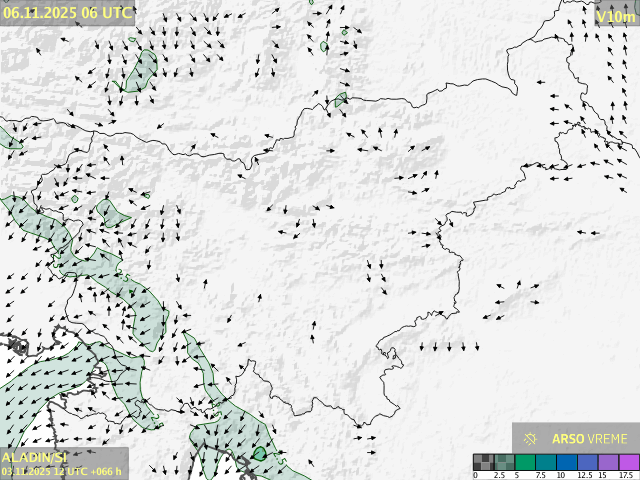Image resolution: width=640 pixels, height=480 pixels.
Task: Select the blue 10 legend color swatch
Action: point(567,462)
